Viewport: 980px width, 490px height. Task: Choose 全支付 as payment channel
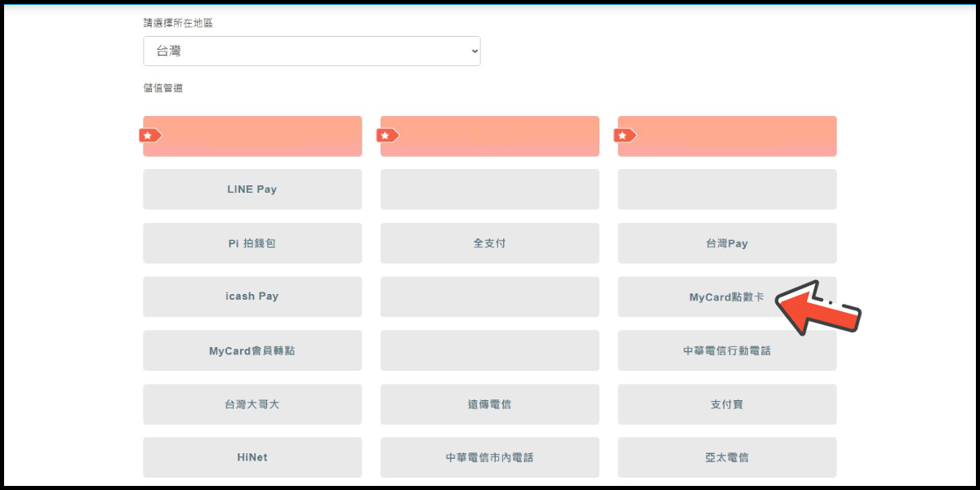click(490, 243)
